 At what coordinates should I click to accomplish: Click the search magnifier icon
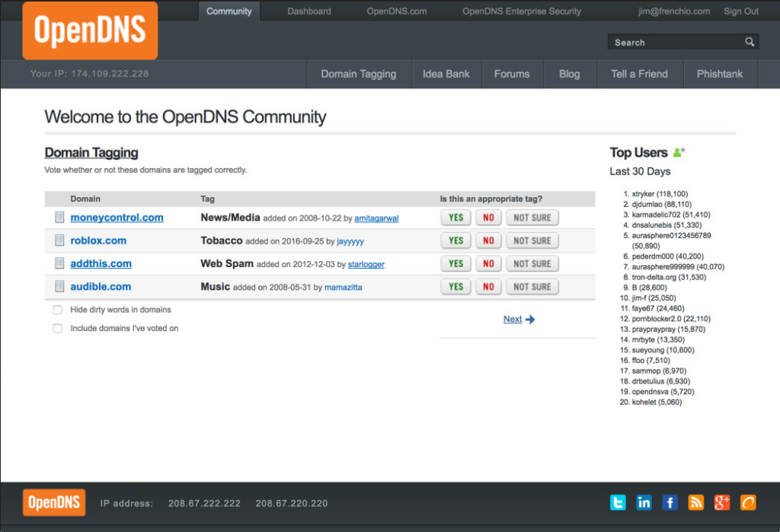coord(750,42)
